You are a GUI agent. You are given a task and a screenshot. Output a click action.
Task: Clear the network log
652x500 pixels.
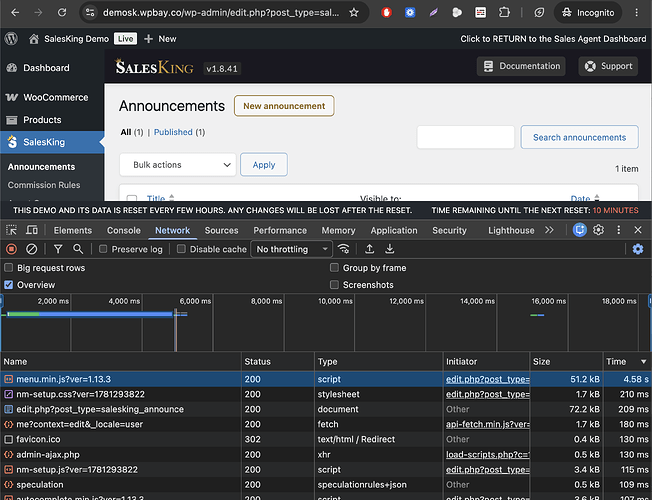pyautogui.click(x=32, y=249)
